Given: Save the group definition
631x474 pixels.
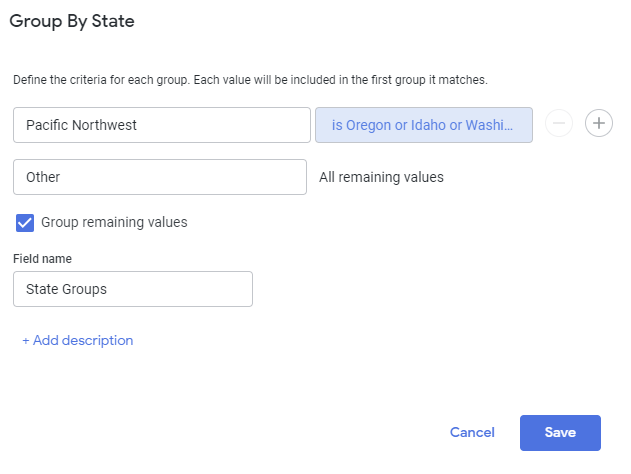Looking at the screenshot, I should (x=560, y=432).
